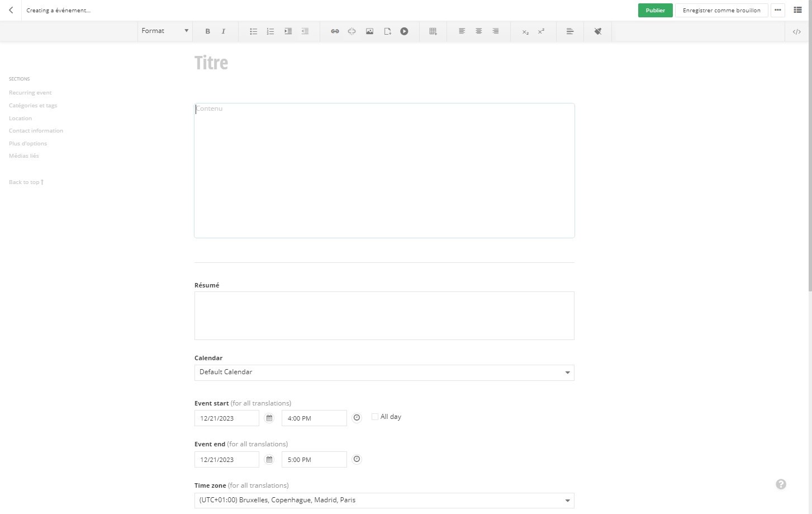
Task: Jump to the Recurring event section
Action: pos(30,93)
